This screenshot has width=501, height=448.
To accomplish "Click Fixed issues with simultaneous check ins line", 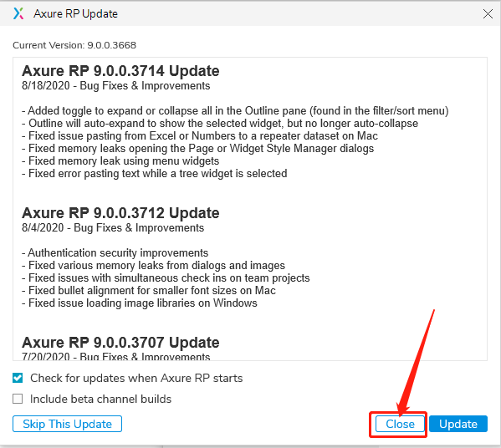I will click(166, 278).
